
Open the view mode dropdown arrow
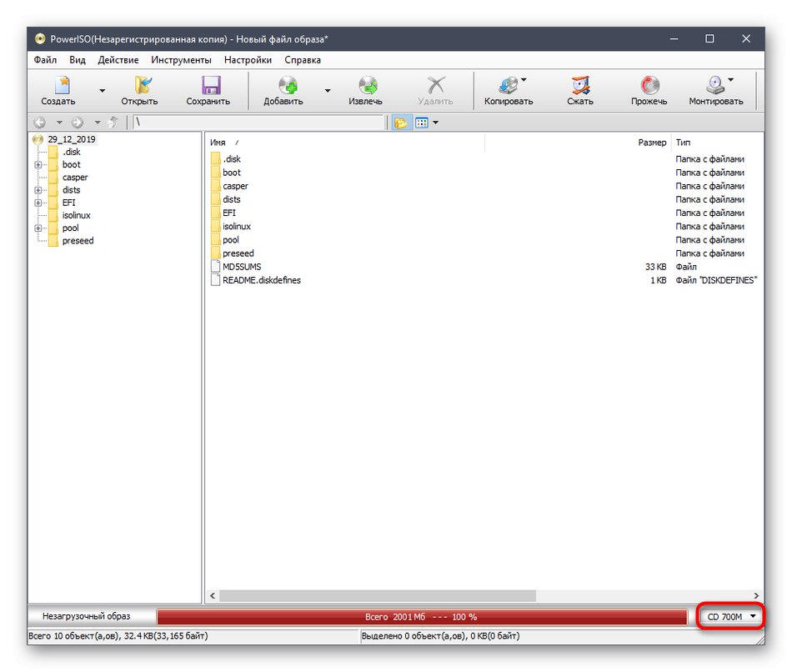point(435,123)
